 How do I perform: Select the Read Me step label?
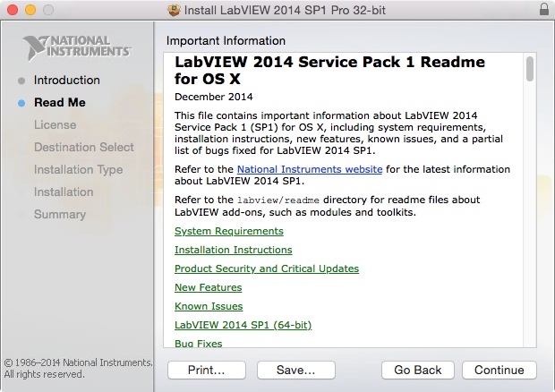(60, 103)
